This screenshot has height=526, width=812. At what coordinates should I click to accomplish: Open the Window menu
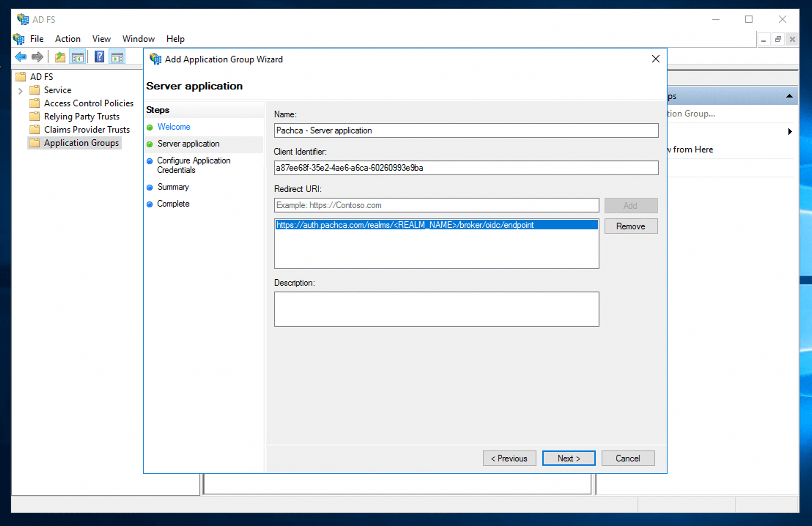pyautogui.click(x=138, y=39)
